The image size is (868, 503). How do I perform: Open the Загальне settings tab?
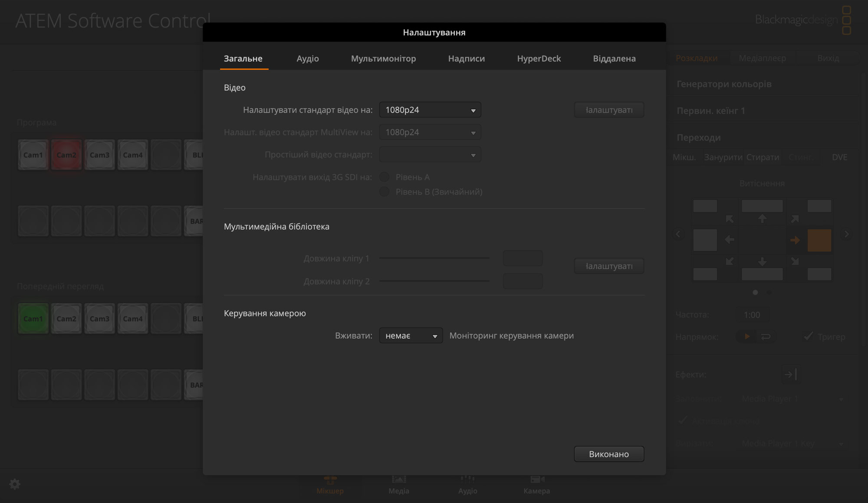click(x=243, y=59)
